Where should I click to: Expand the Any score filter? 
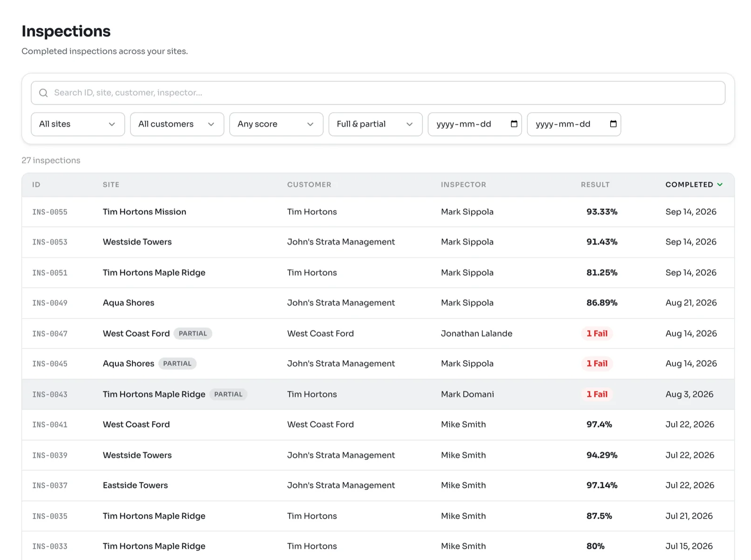[x=276, y=124]
